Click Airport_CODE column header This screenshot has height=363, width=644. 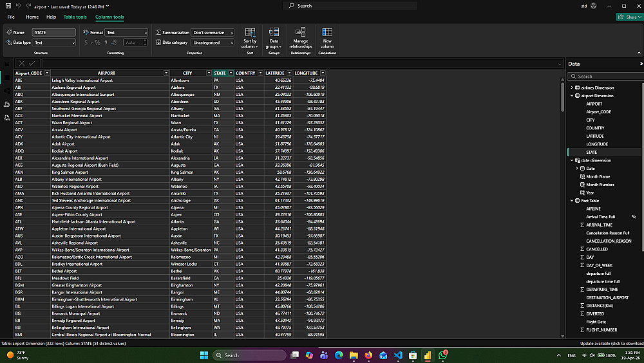coord(29,73)
